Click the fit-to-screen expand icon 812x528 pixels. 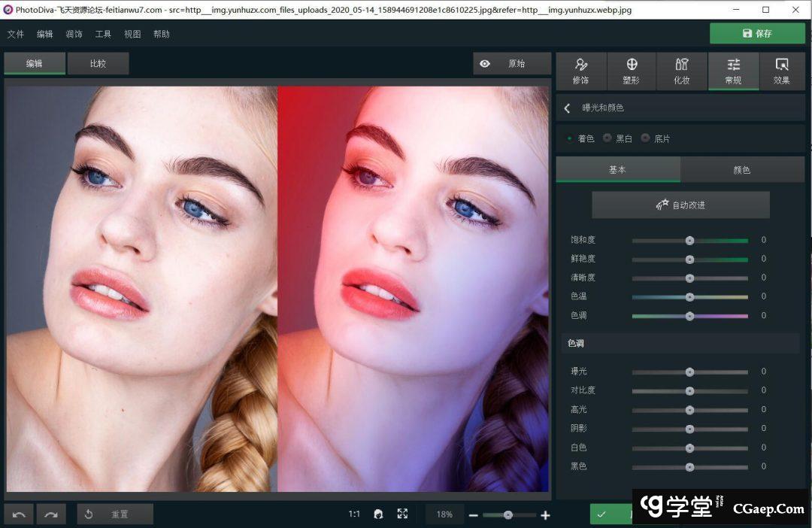point(402,514)
